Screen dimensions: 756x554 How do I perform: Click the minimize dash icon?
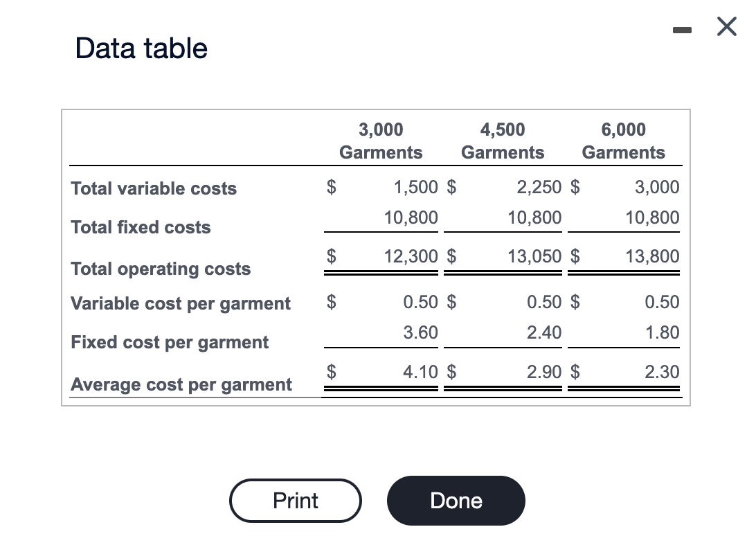tap(682, 29)
